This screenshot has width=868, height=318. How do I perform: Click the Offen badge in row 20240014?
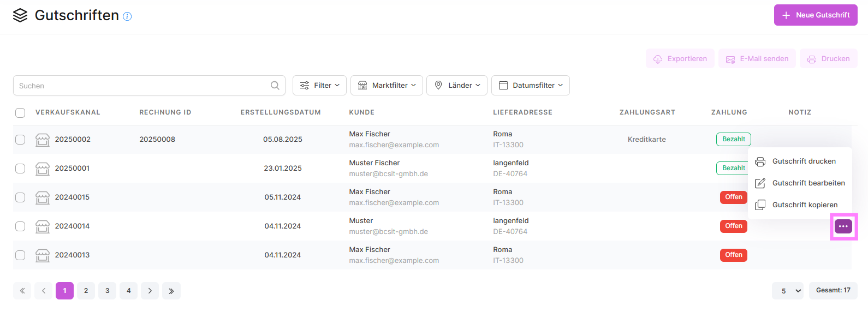(734, 226)
